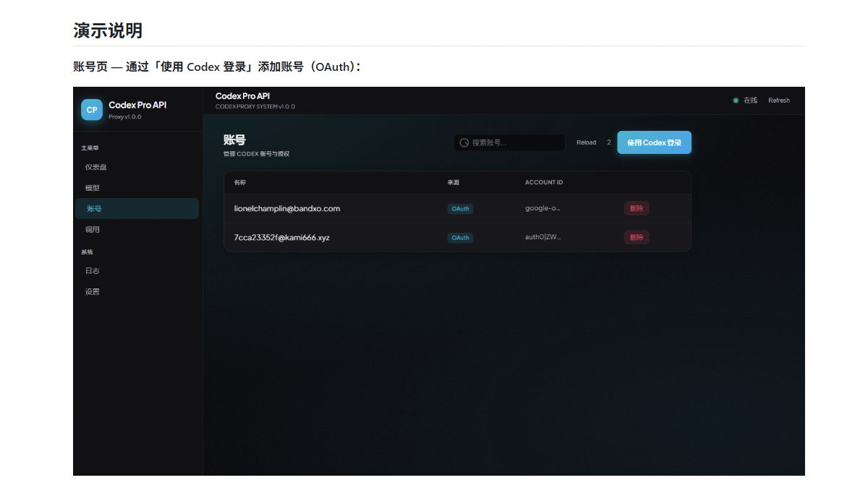Image resolution: width=868 pixels, height=488 pixels.
Task: Click the ACCOUNT ID column header
Action: click(544, 182)
